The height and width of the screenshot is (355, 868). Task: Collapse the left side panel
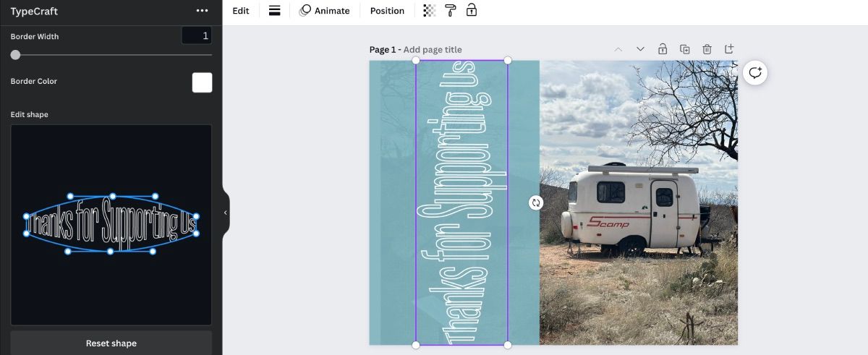[225, 213]
